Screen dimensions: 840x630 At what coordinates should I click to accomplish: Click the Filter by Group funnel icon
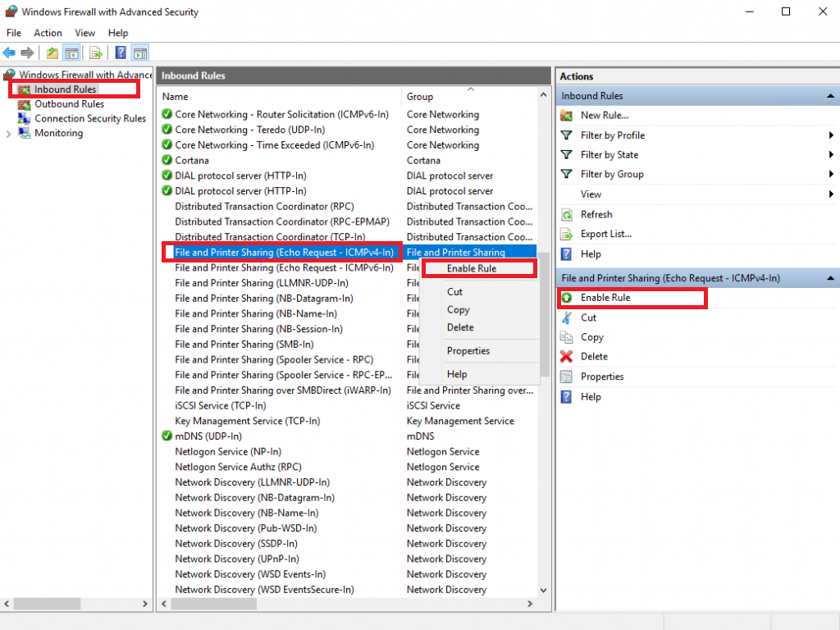566,174
